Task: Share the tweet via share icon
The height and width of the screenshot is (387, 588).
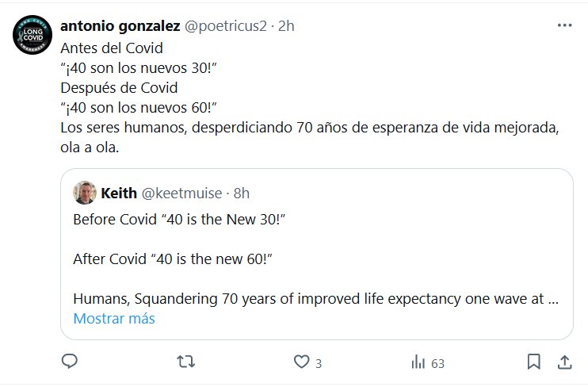Action: 564,362
